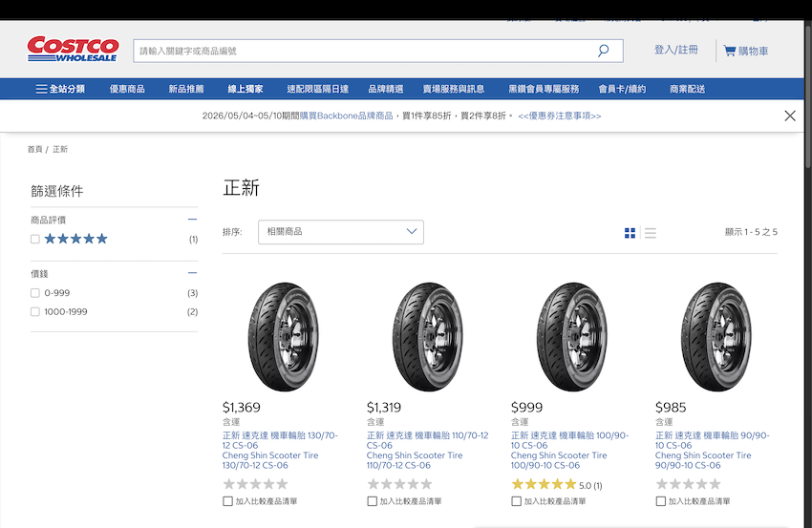The width and height of the screenshot is (812, 528).
Task: Click star rating of 90/90-10 tire
Action: click(688, 484)
